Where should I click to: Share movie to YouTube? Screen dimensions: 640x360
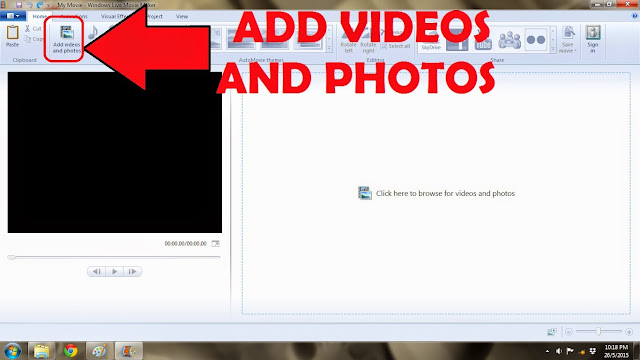483,41
